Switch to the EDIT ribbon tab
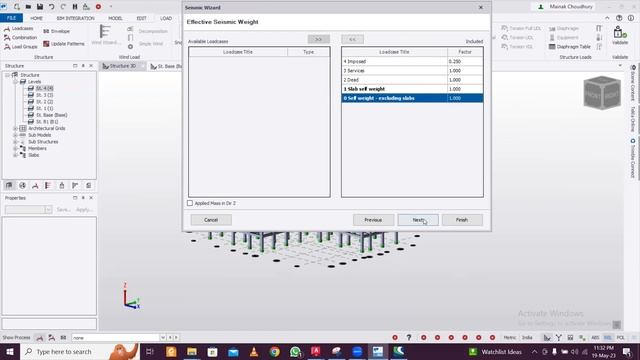640x360 pixels. coord(142,18)
